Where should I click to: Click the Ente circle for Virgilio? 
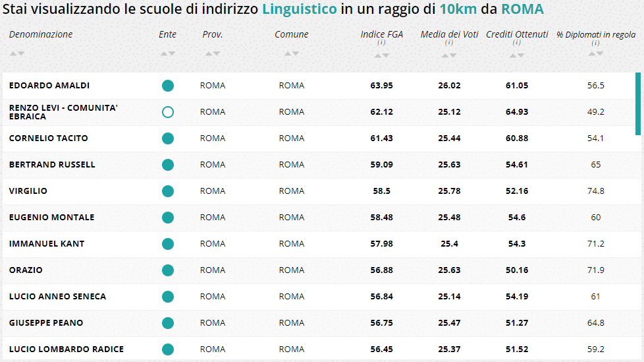click(168, 191)
